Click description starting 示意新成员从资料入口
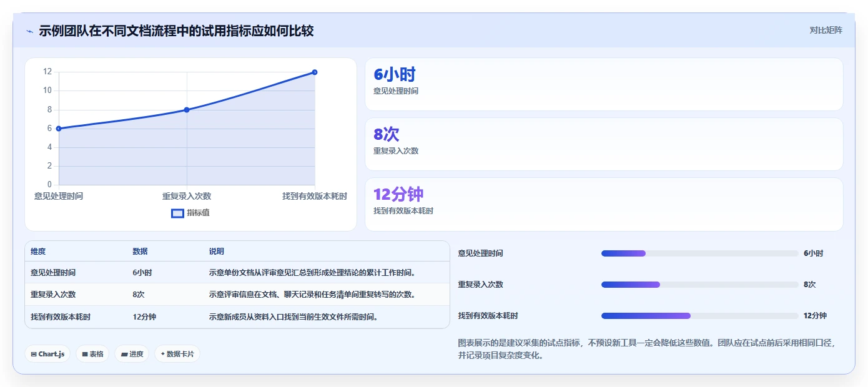This screenshot has height=387, width=868. pyautogui.click(x=293, y=317)
